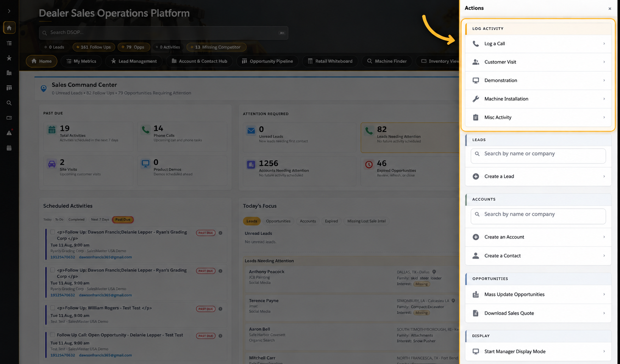Tick the checkbox for the William Rogers follow-up
620x364 pixels.
click(53, 308)
